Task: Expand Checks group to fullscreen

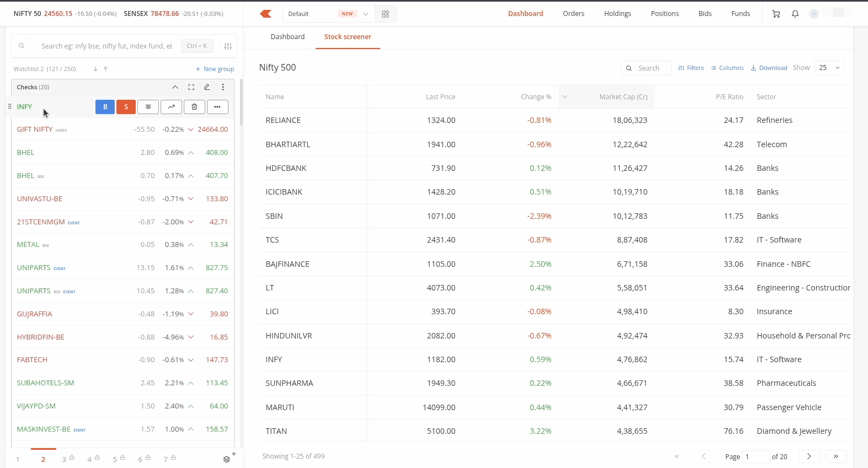Action: (x=191, y=87)
